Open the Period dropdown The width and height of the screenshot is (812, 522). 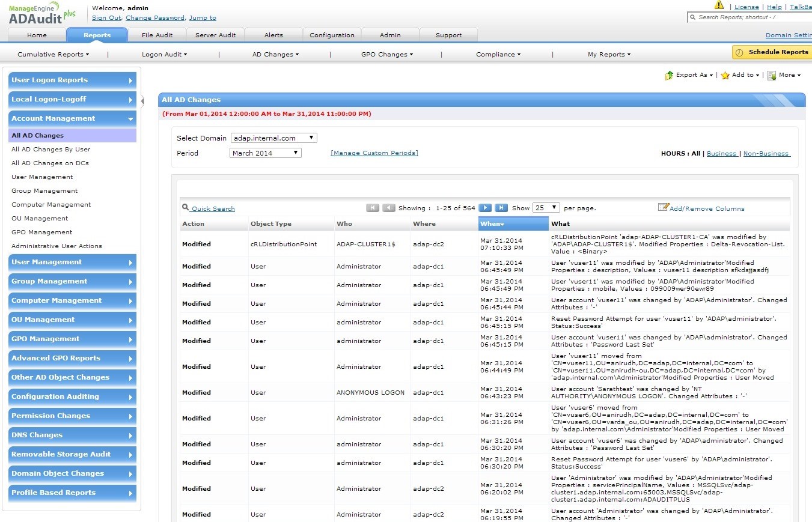coord(265,153)
